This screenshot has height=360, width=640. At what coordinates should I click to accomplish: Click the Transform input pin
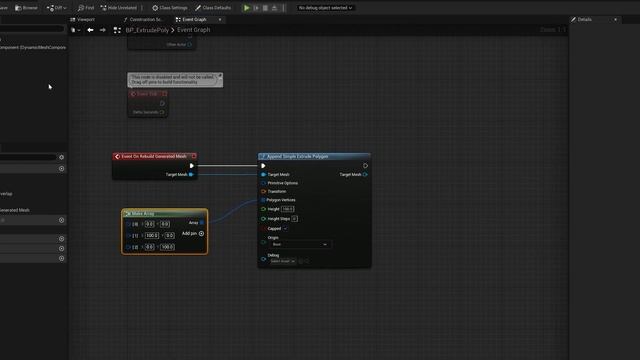click(263, 191)
